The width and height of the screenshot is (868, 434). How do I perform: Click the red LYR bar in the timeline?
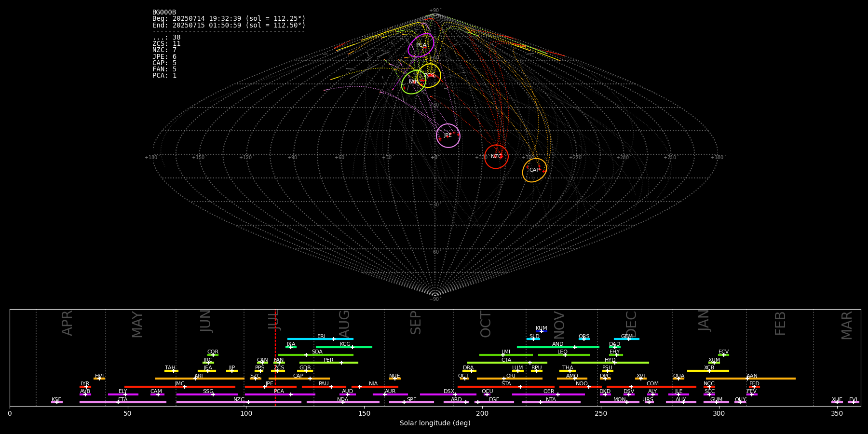(85, 387)
